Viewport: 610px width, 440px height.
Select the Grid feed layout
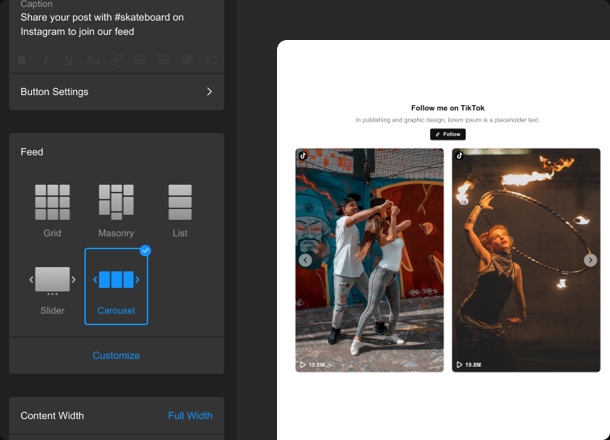52,209
